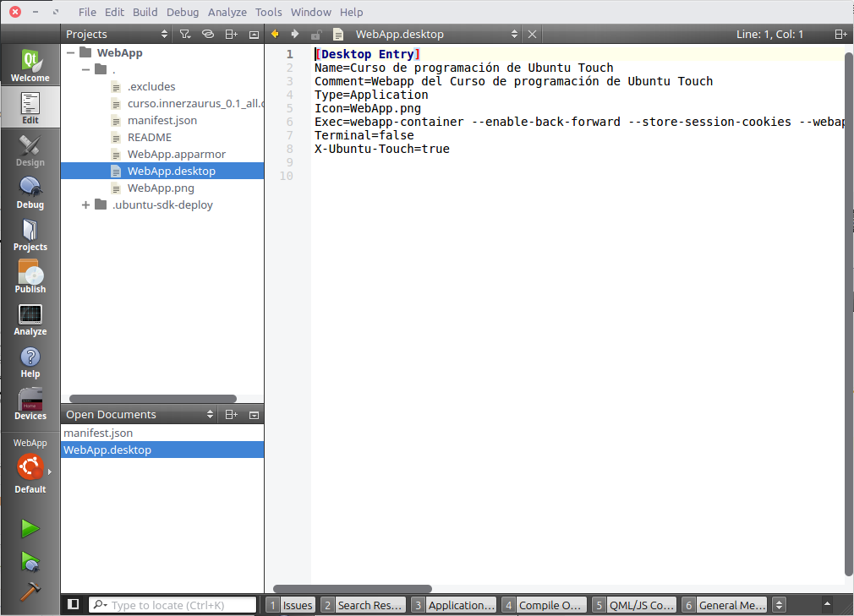
Task: Close the Open Documents panel
Action: [254, 415]
